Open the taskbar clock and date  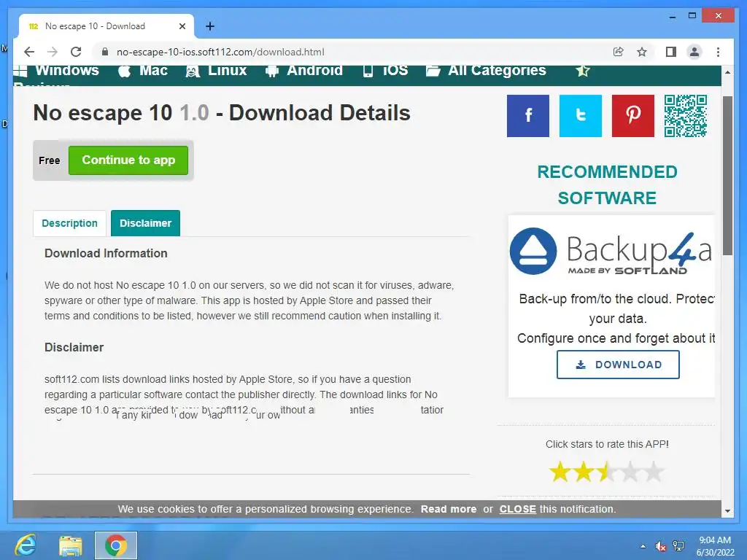tap(715, 546)
